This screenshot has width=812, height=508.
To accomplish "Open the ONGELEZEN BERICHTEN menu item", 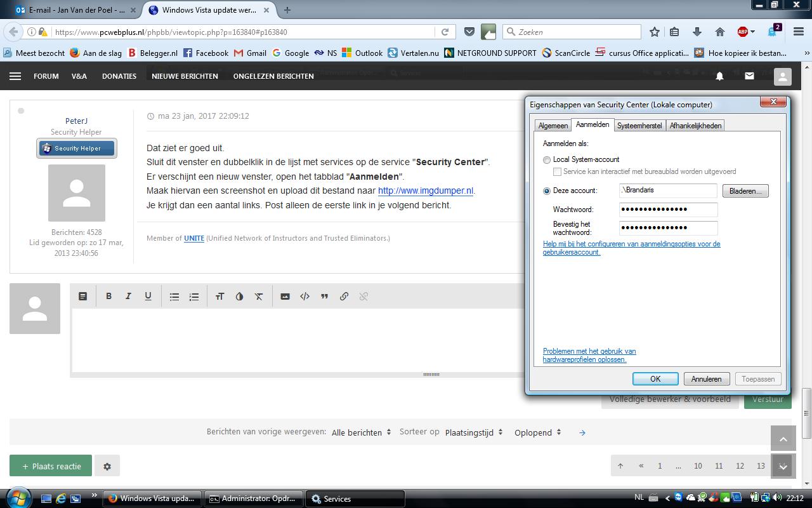I will coord(273,76).
